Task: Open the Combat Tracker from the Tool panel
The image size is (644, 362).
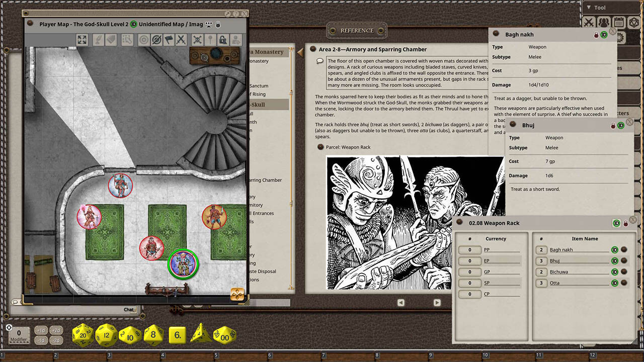Action: [589, 22]
